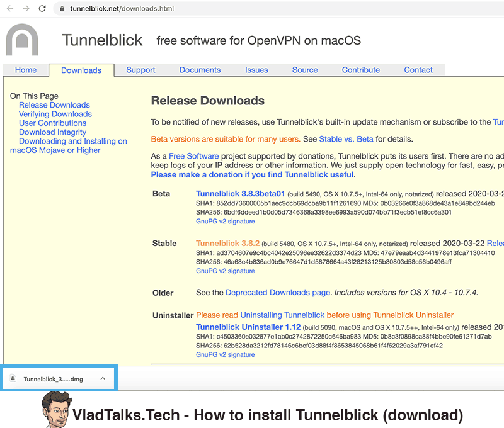View site security via the padlock icon
The image size is (504, 428).
[62, 9]
